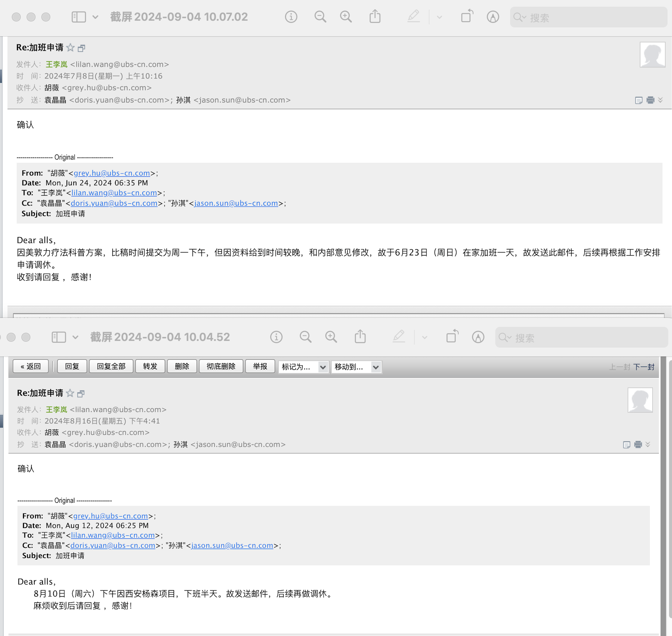Open the share icon in top Preview toolbar
Screen dimensions: 672x636
point(375,17)
